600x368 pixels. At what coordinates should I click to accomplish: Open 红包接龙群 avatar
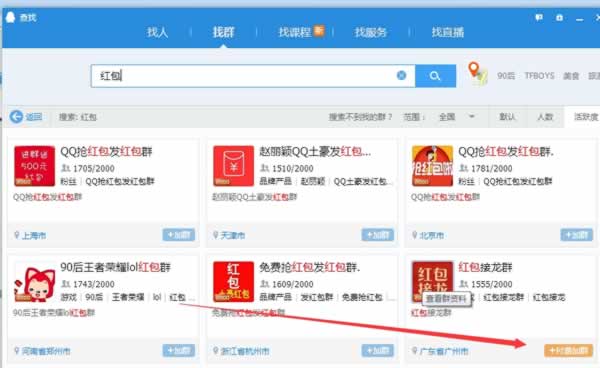(432, 282)
